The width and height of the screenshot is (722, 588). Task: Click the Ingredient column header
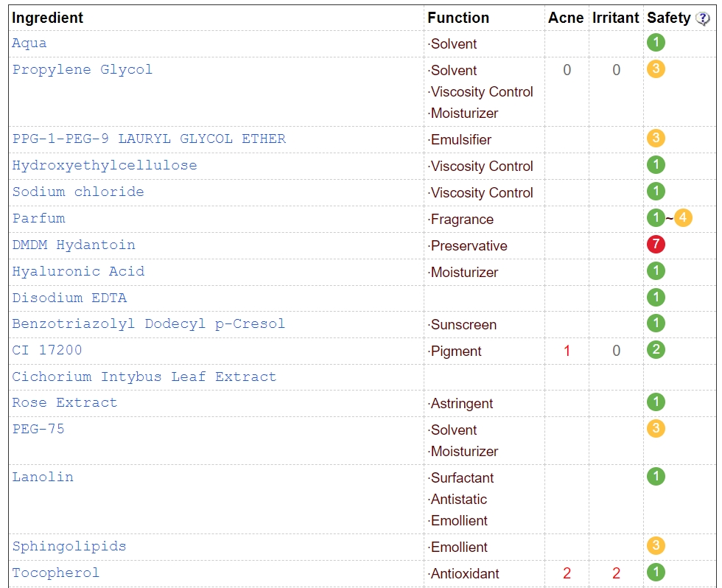47,18
